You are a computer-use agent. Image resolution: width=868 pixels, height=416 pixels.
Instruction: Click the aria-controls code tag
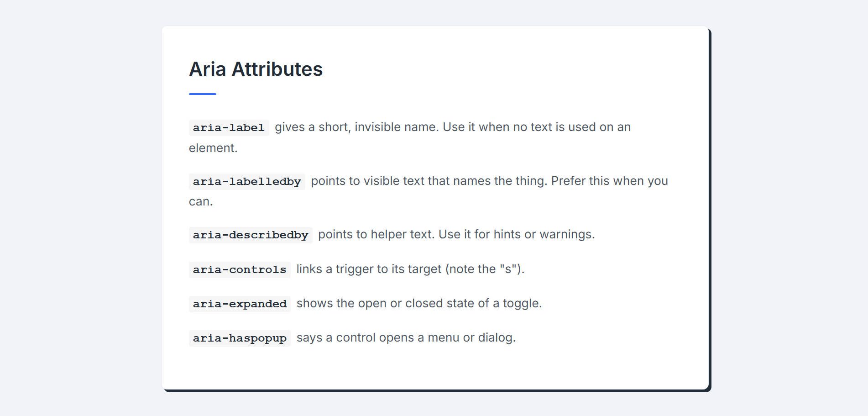240,270
